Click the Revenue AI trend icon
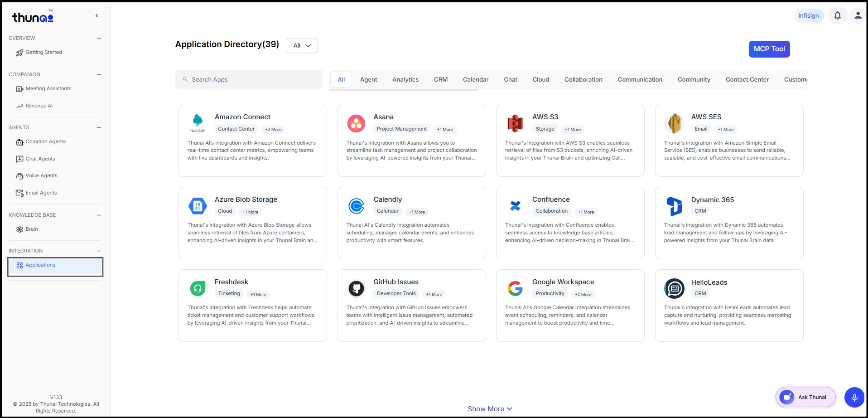 [19, 106]
